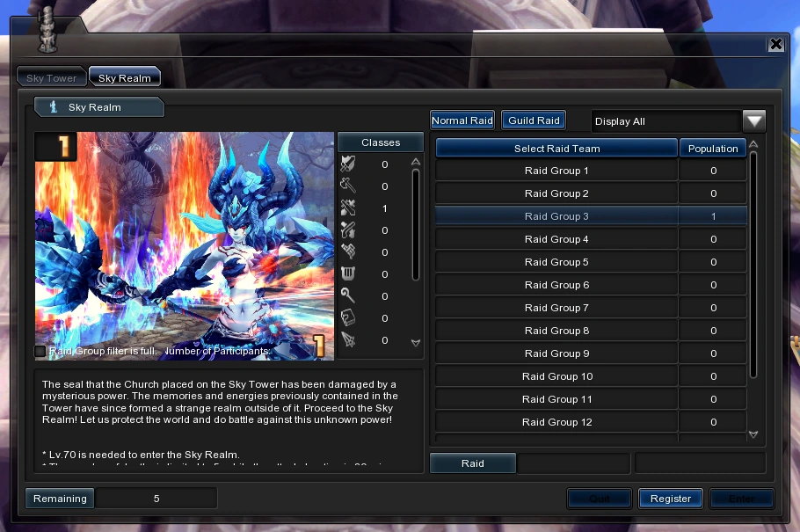800x532 pixels.
Task: Toggle the Raid Group filter checkbox
Action: 40,351
